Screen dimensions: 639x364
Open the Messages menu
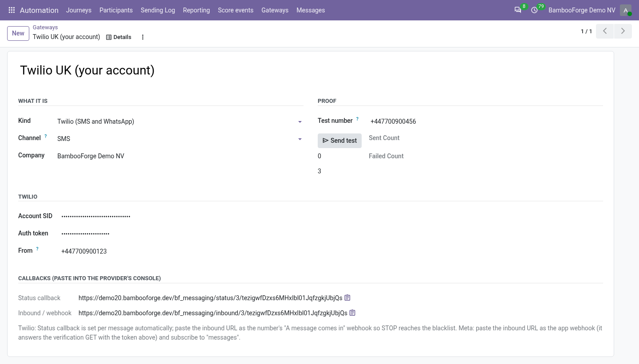(x=311, y=10)
